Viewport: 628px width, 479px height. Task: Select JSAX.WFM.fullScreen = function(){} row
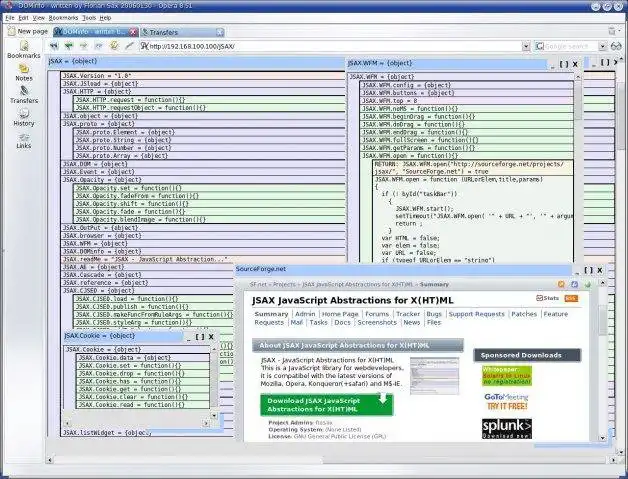point(467,140)
